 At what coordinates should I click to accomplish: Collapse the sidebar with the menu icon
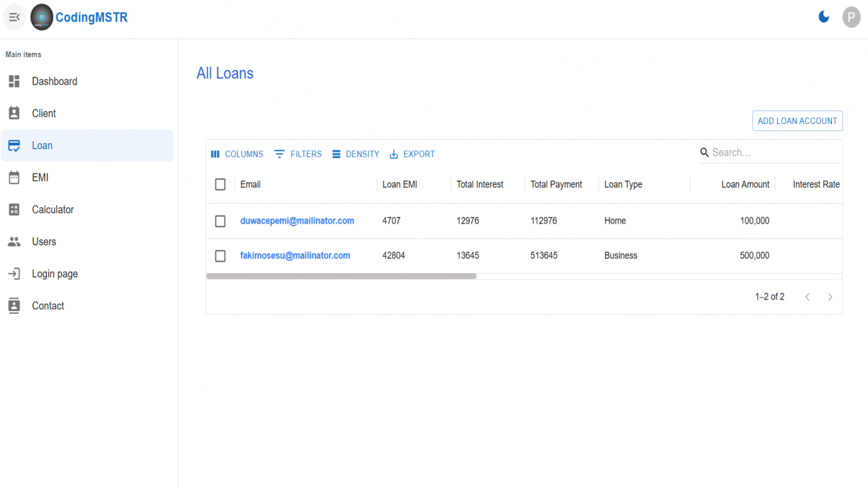point(14,17)
